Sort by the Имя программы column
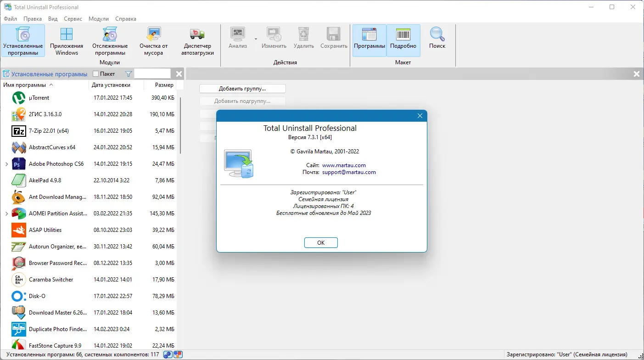The image size is (644, 360). click(x=45, y=85)
